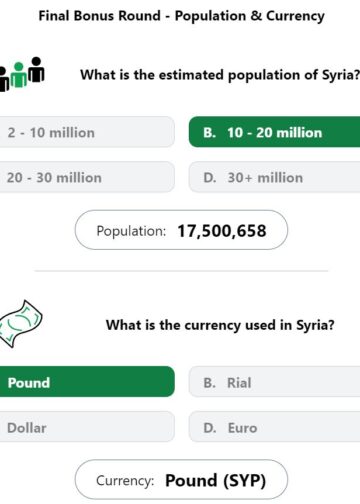
Task: Choose answer D. 30+ million
Action: [x=274, y=177]
